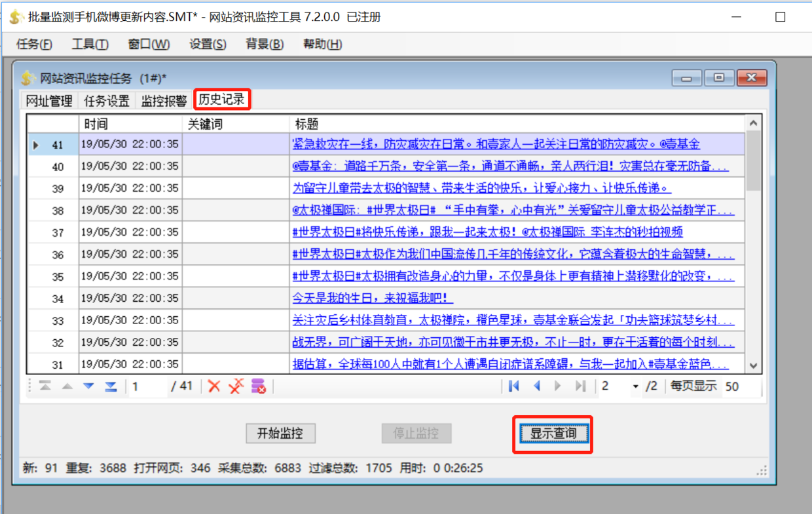
Task: Sort by 时间 column header
Action: (x=130, y=124)
